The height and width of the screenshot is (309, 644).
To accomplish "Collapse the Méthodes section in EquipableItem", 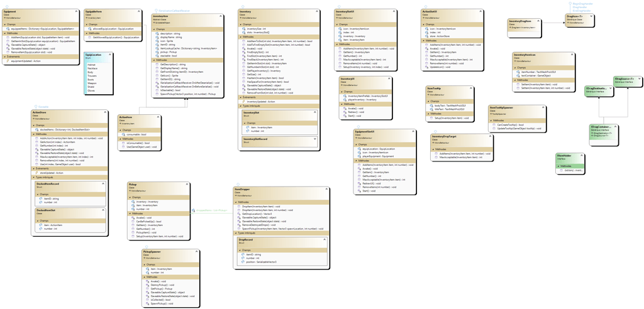I will pyautogui.click(x=87, y=33).
